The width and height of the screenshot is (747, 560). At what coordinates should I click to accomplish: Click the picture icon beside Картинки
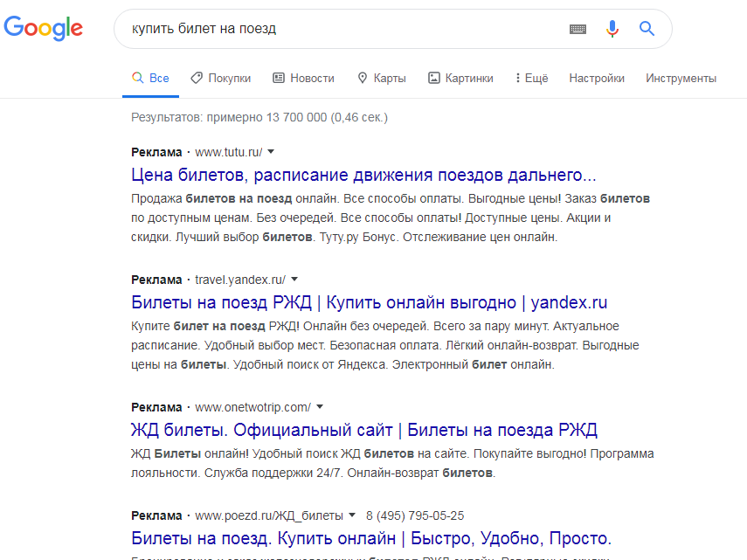[x=434, y=78]
